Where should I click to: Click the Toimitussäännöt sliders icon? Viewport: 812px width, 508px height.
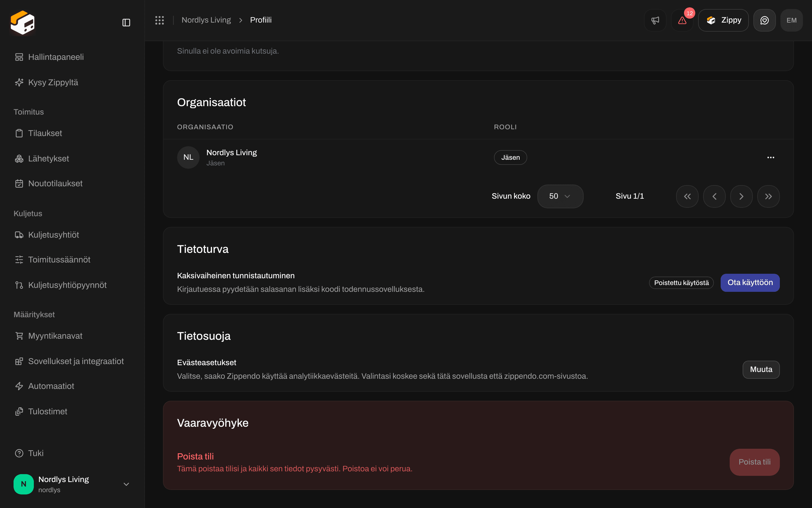pos(19,260)
